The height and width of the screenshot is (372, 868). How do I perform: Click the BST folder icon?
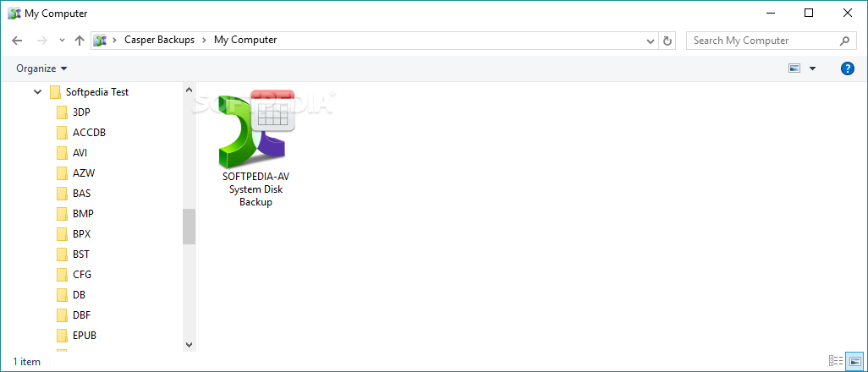62,254
